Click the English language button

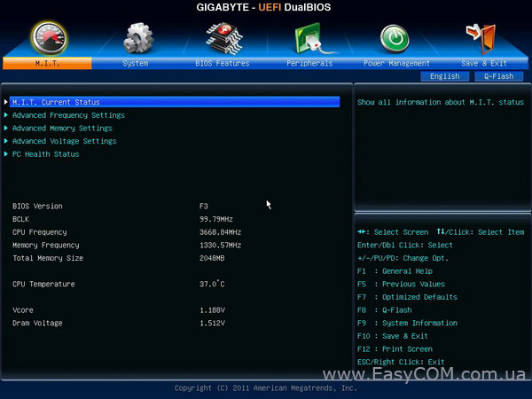pyautogui.click(x=445, y=76)
